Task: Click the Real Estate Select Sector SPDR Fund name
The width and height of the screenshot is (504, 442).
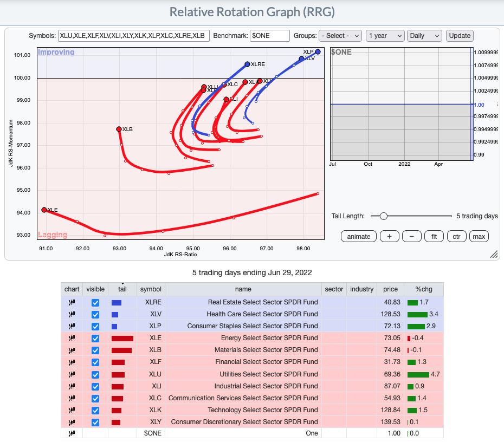Action: tap(263, 302)
